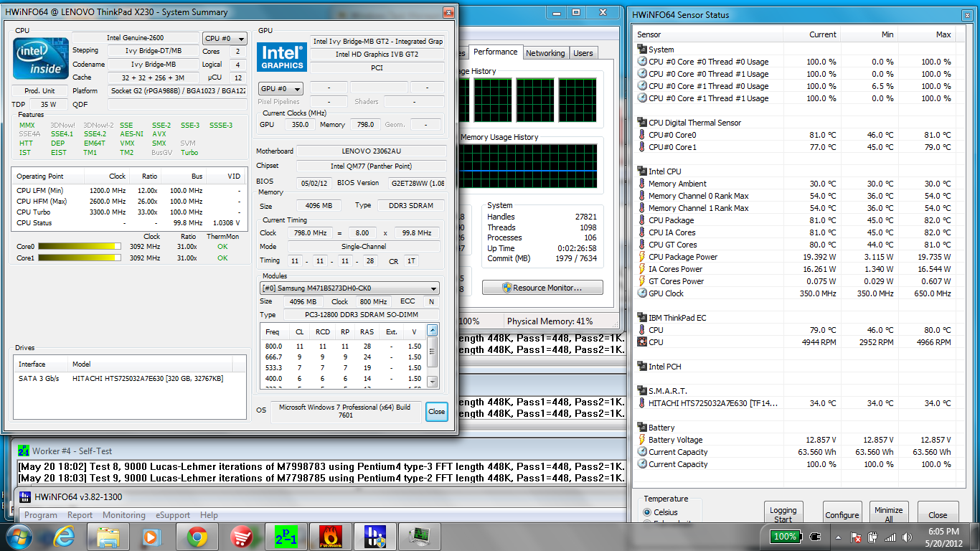
Task: Switch to Task Manager on the taskbar
Action: pyautogui.click(x=420, y=536)
